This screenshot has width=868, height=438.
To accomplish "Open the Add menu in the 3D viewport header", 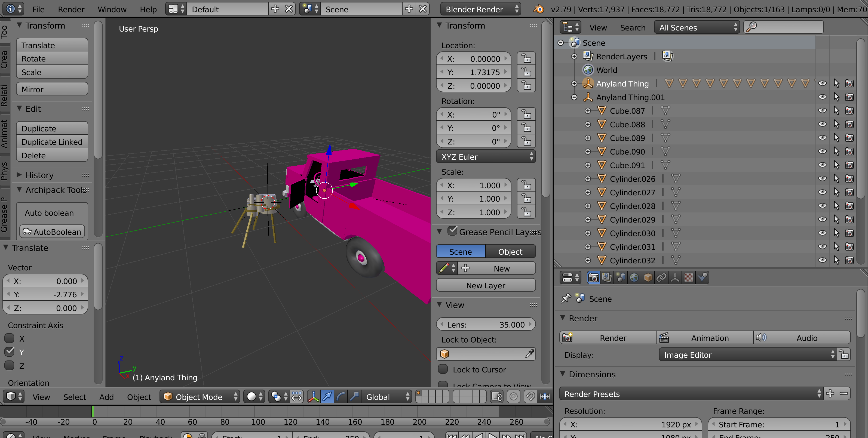I will (x=106, y=397).
